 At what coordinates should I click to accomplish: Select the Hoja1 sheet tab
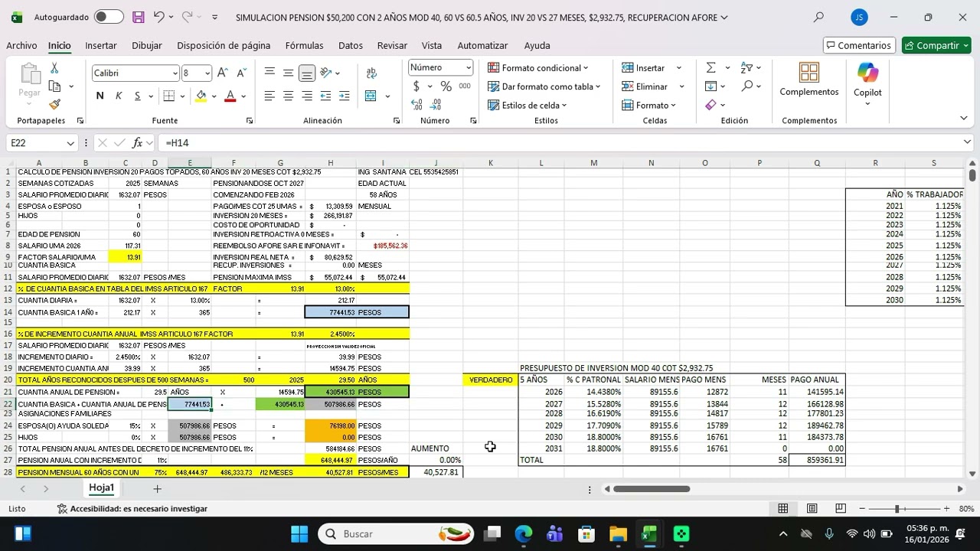[x=101, y=488]
